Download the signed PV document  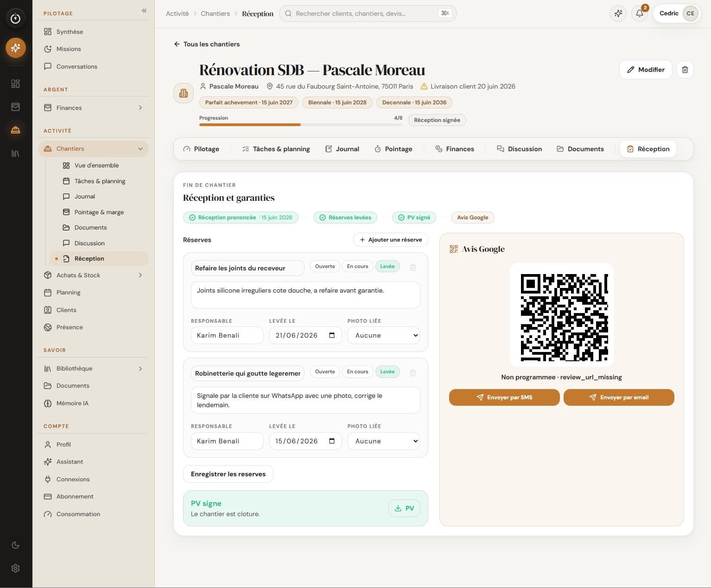click(404, 508)
